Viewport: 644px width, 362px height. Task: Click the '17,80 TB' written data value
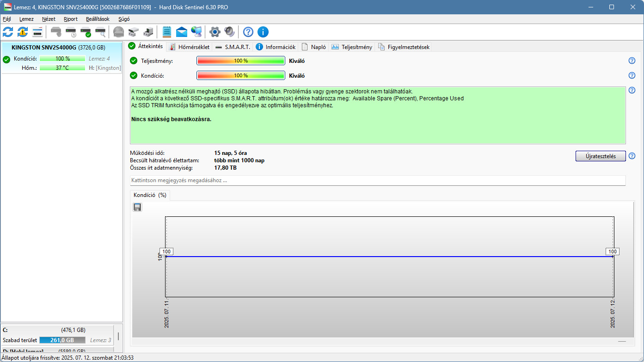(x=226, y=168)
